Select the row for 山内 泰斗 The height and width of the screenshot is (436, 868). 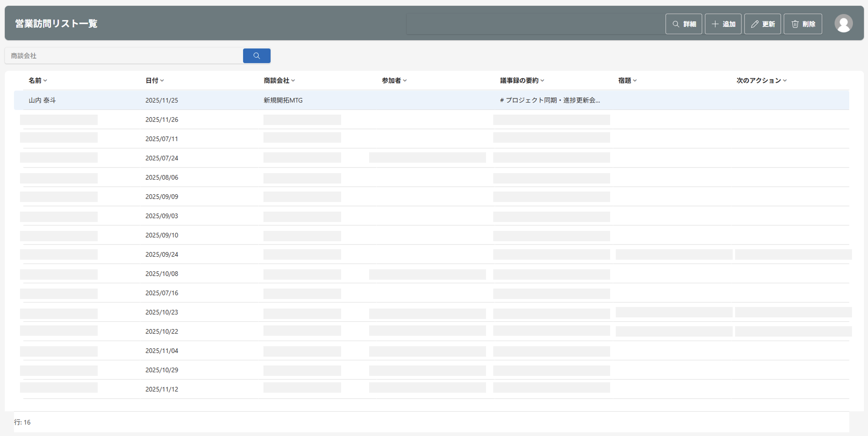[42, 100]
